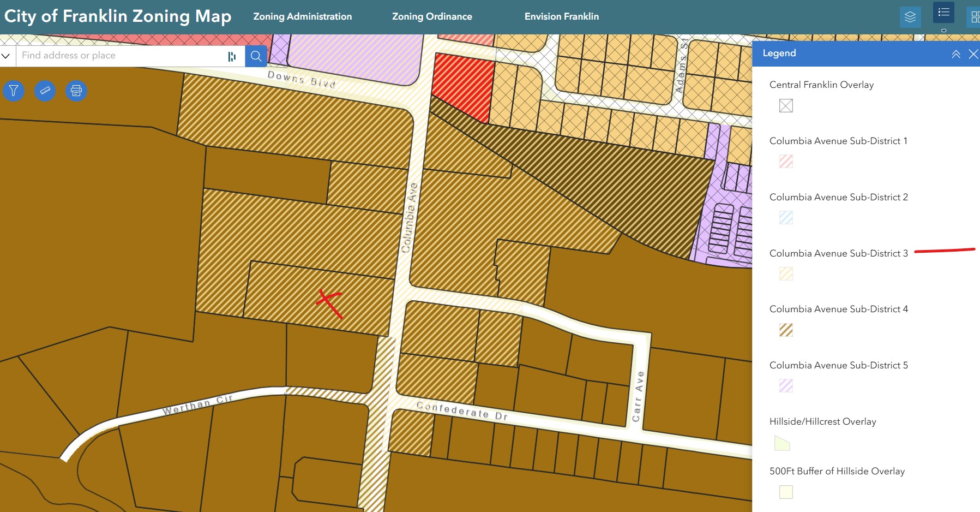The width and height of the screenshot is (980, 512).
Task: Expand the search source dropdown arrow
Action: tap(6, 56)
